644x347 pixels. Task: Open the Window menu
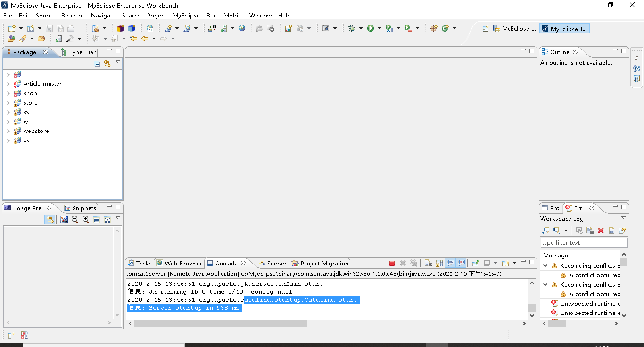pyautogui.click(x=260, y=15)
